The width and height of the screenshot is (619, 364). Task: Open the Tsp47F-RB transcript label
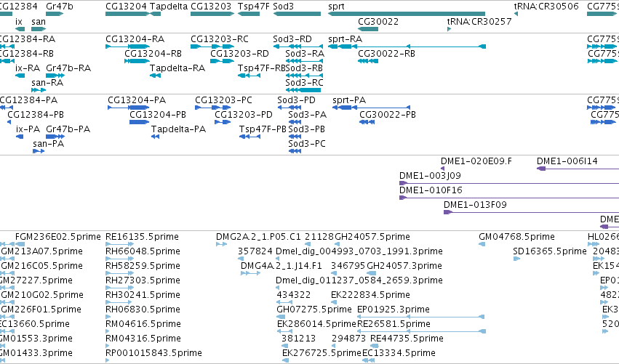pyautogui.click(x=261, y=68)
